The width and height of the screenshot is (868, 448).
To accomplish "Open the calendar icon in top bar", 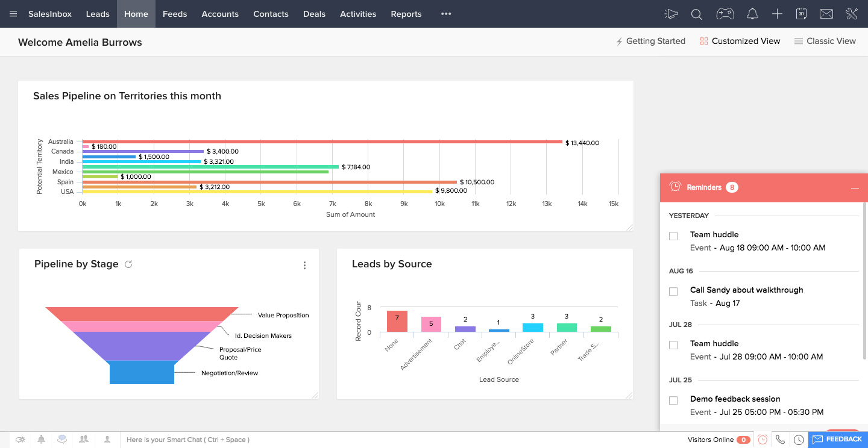I will [x=802, y=14].
